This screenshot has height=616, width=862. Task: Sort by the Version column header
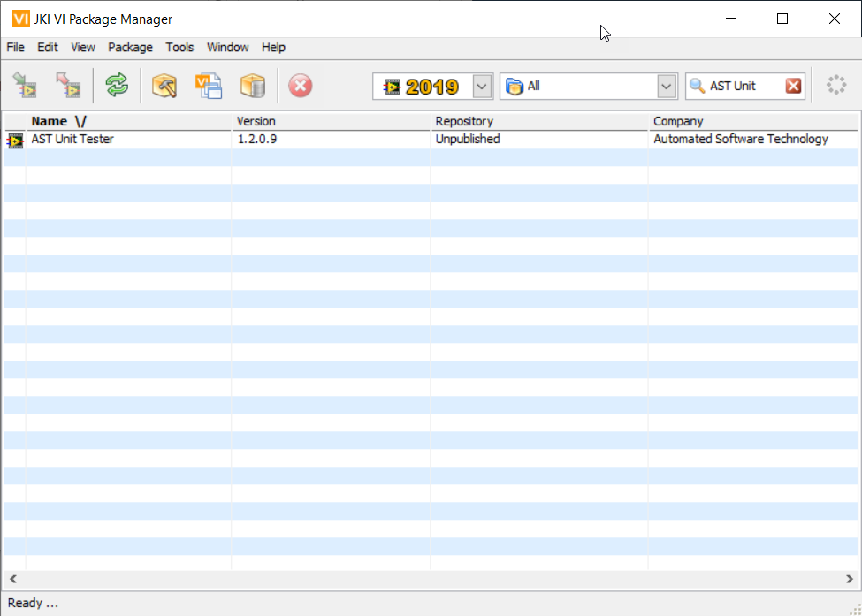[x=331, y=121]
